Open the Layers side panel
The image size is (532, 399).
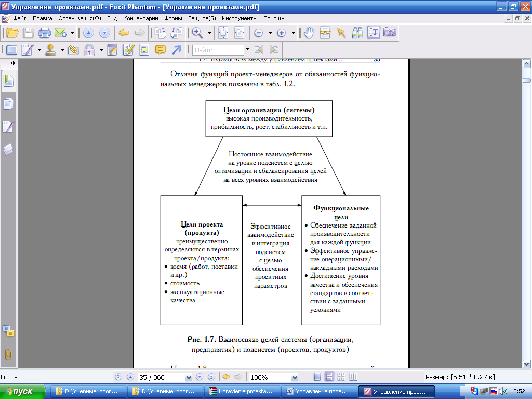tap(8, 149)
